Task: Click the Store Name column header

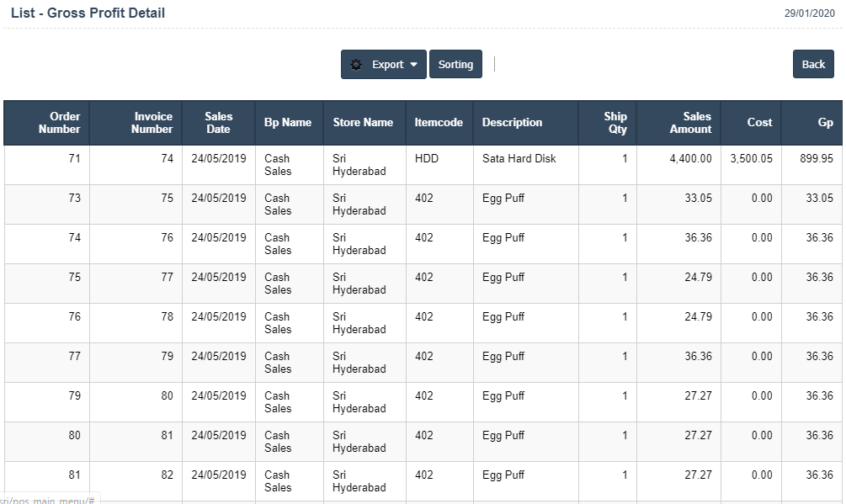Action: coord(363,123)
